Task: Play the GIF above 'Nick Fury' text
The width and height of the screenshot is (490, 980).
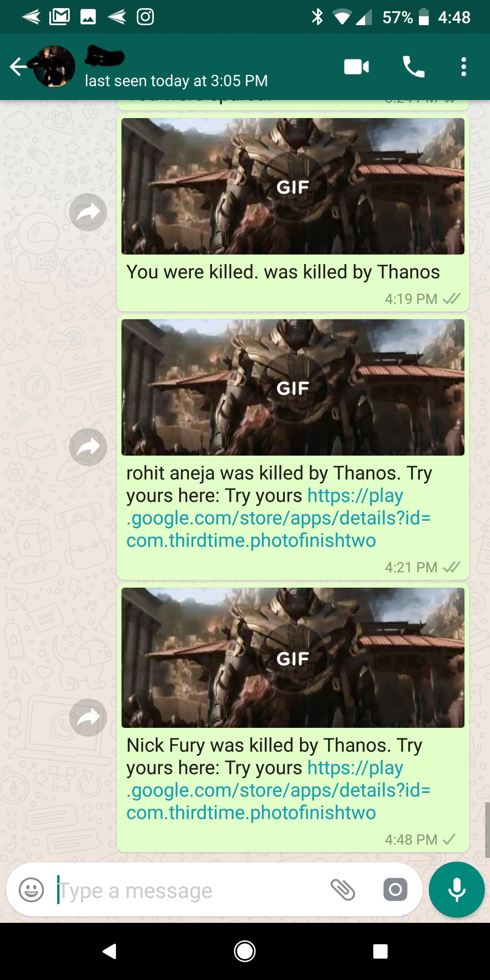Action: [293, 658]
